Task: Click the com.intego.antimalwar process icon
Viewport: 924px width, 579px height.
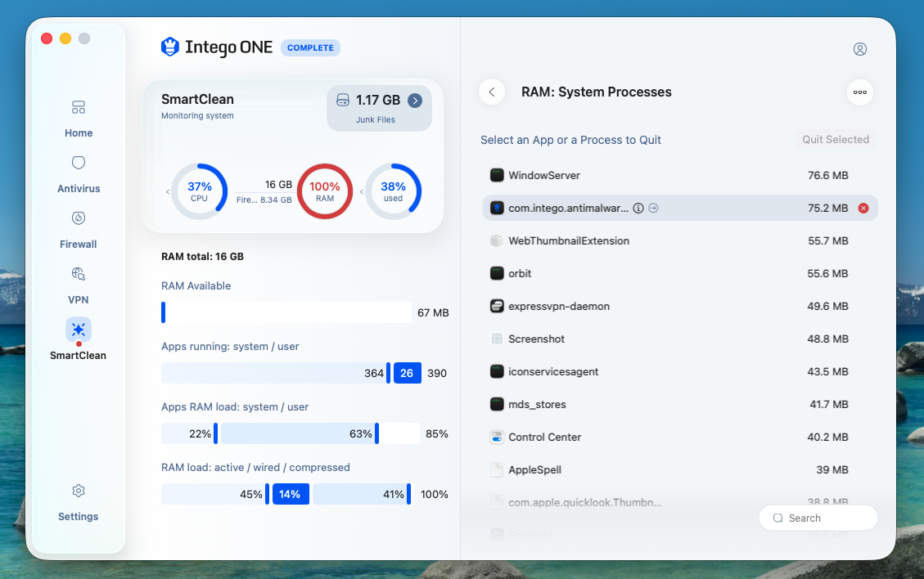Action: coord(497,208)
